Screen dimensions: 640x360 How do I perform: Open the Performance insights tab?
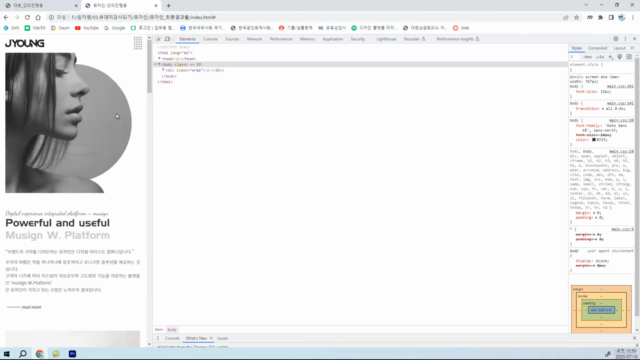tap(458, 39)
